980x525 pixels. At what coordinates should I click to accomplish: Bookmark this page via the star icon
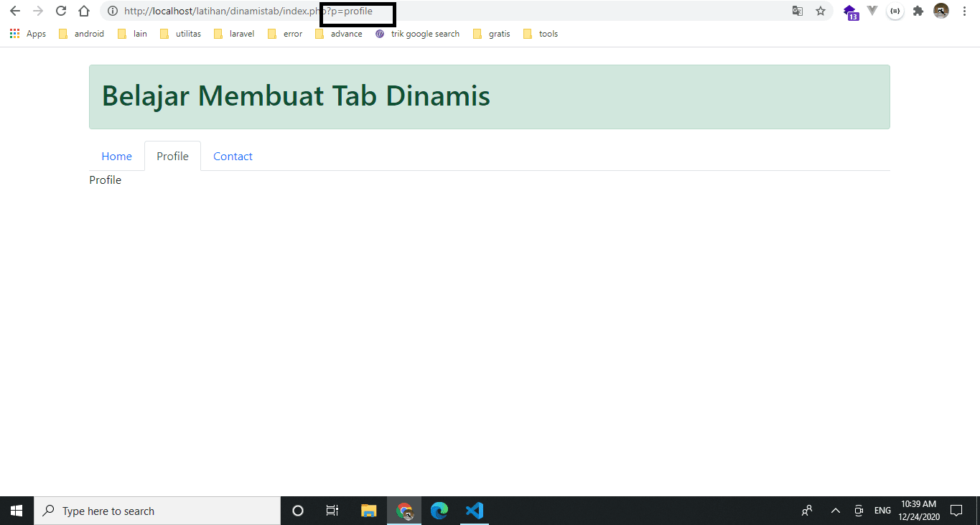click(x=820, y=11)
